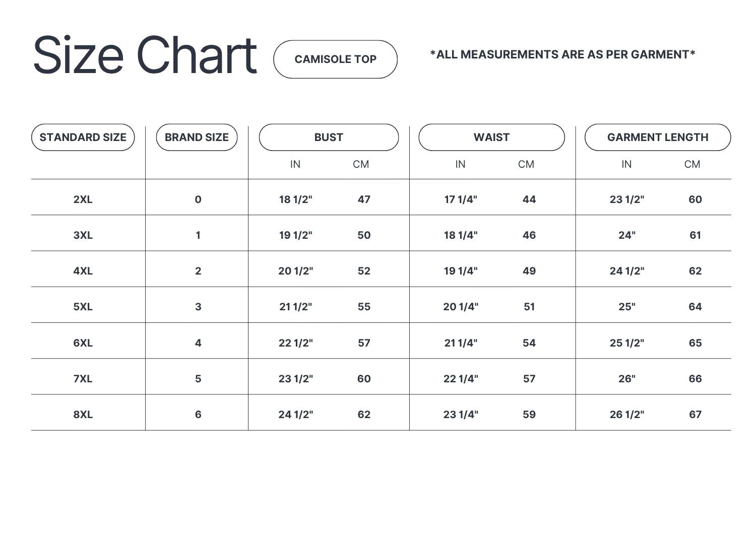756x544 pixels.
Task: Click the GARMENT LENGTH header pill
Action: pyautogui.click(x=658, y=138)
